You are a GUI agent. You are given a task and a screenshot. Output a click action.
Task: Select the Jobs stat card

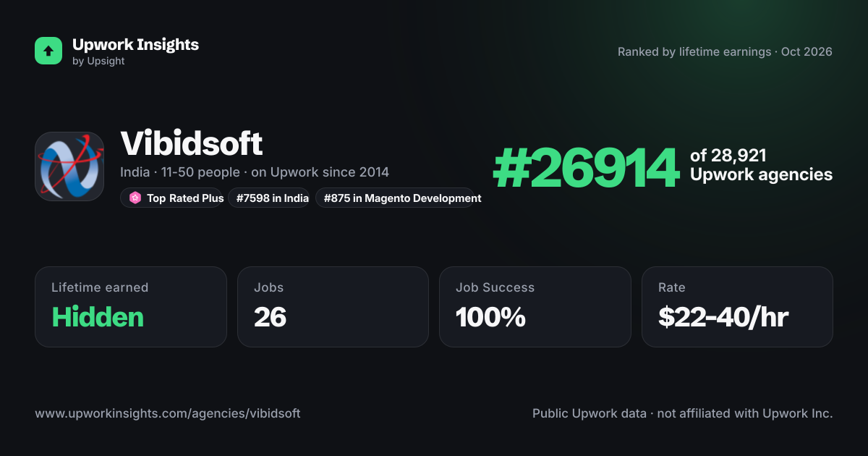pos(333,307)
